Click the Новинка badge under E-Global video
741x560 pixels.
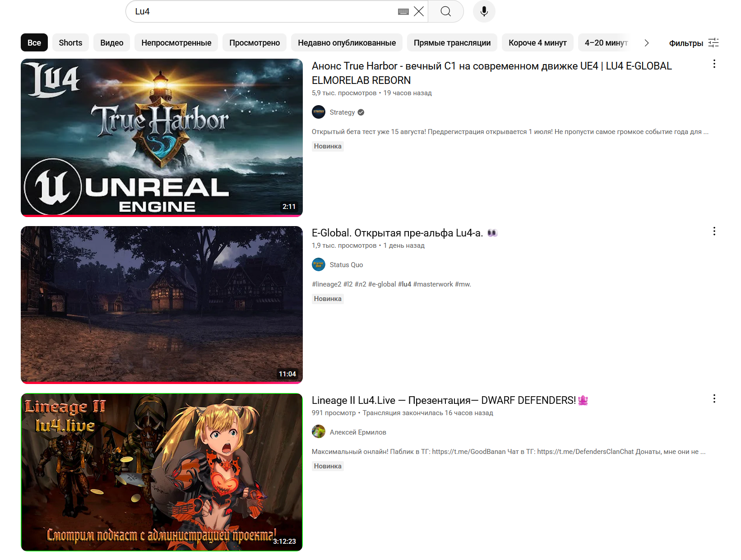[x=328, y=299]
